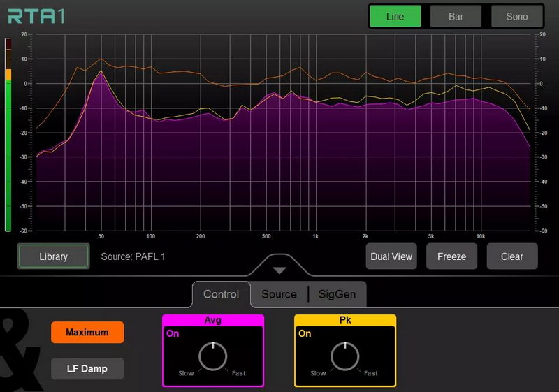Image resolution: width=559 pixels, height=392 pixels.
Task: Click the input level meter
Action: [8, 135]
